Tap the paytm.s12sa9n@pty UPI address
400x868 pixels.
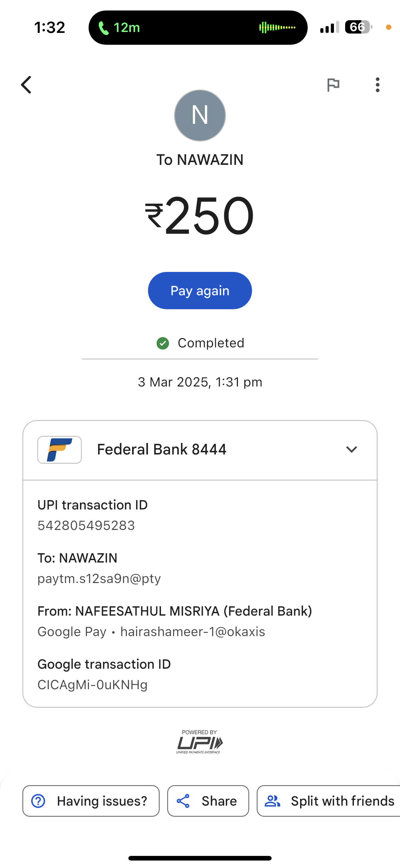click(x=99, y=579)
